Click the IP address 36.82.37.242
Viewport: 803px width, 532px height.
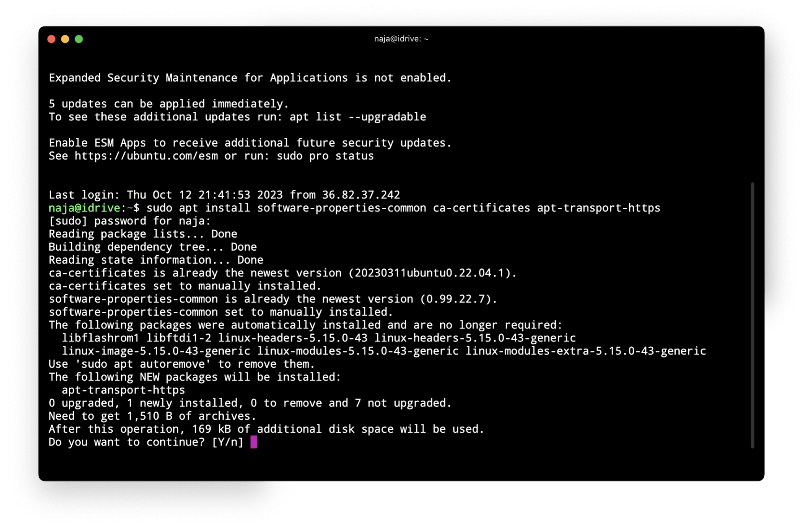tap(361, 195)
